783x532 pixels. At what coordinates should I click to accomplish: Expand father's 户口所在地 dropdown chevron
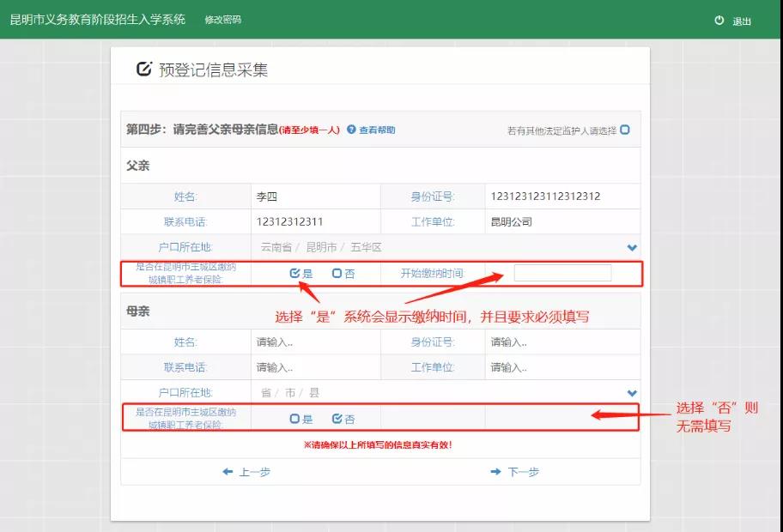632,247
